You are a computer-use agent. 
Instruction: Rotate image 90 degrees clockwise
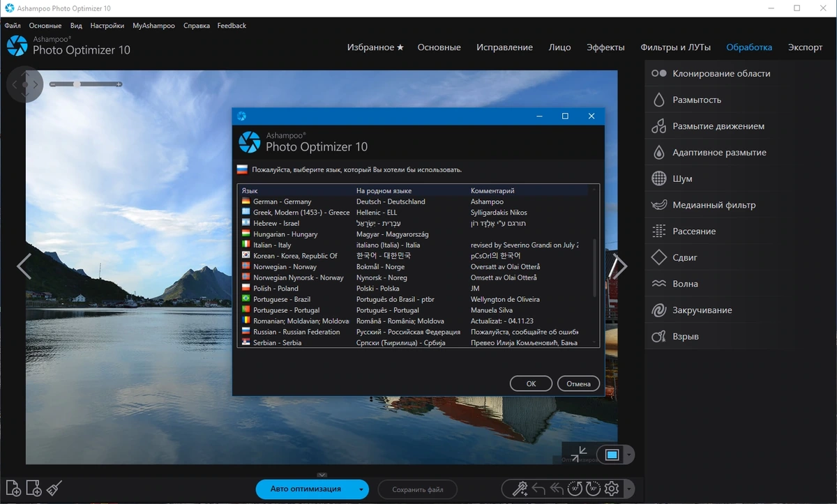(593, 489)
